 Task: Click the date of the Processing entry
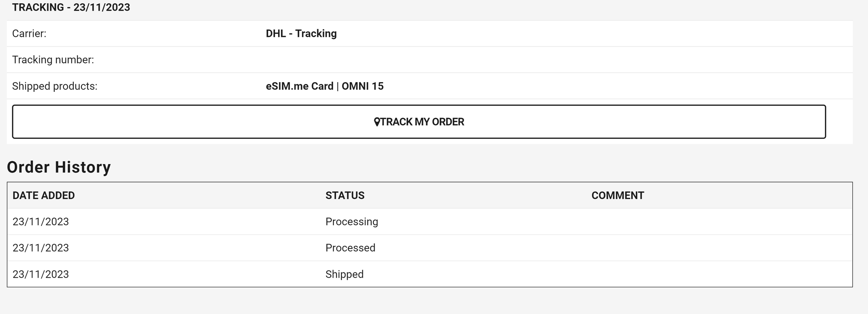(41, 221)
